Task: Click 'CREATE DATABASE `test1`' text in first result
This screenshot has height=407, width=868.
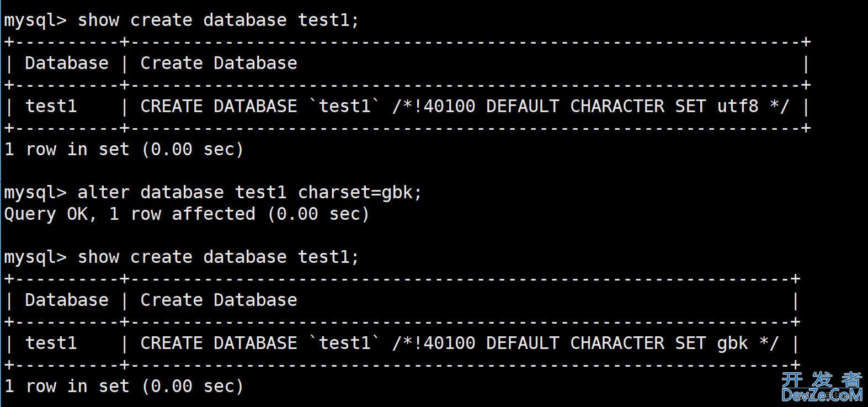Action: pos(260,107)
